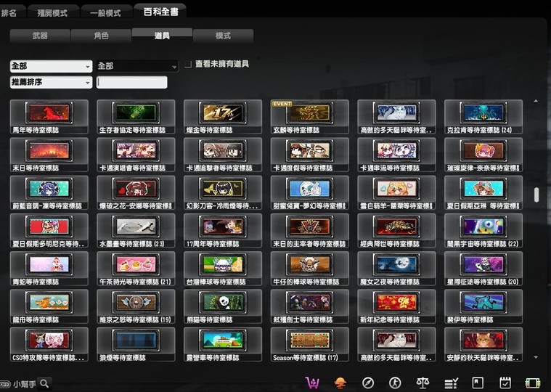Viewport: 551px width, 392px height.
Task: Click the checklist icon in bottom bar
Action: (451, 383)
